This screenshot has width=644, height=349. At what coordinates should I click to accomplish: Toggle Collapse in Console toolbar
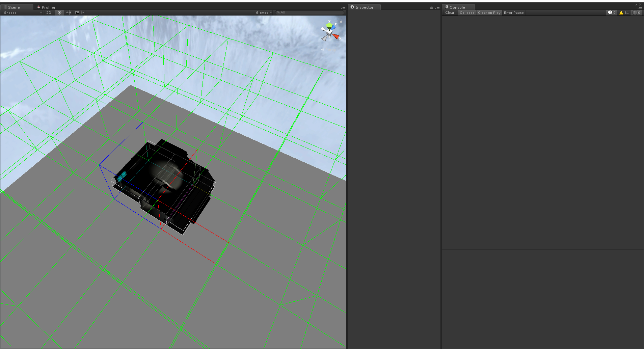point(467,13)
